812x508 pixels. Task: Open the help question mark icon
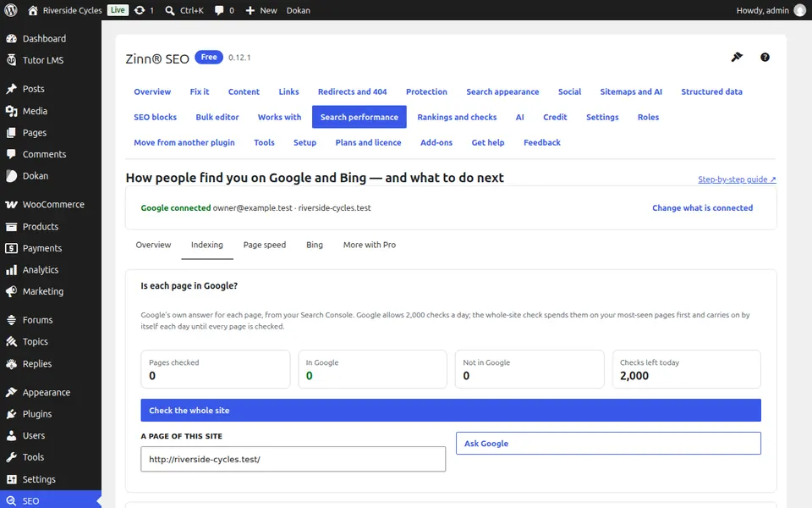(x=765, y=57)
